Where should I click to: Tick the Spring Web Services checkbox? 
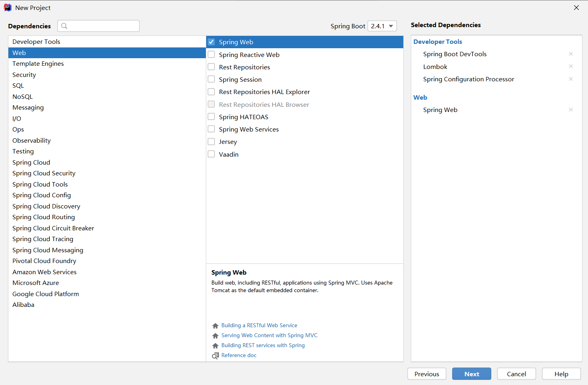click(211, 129)
